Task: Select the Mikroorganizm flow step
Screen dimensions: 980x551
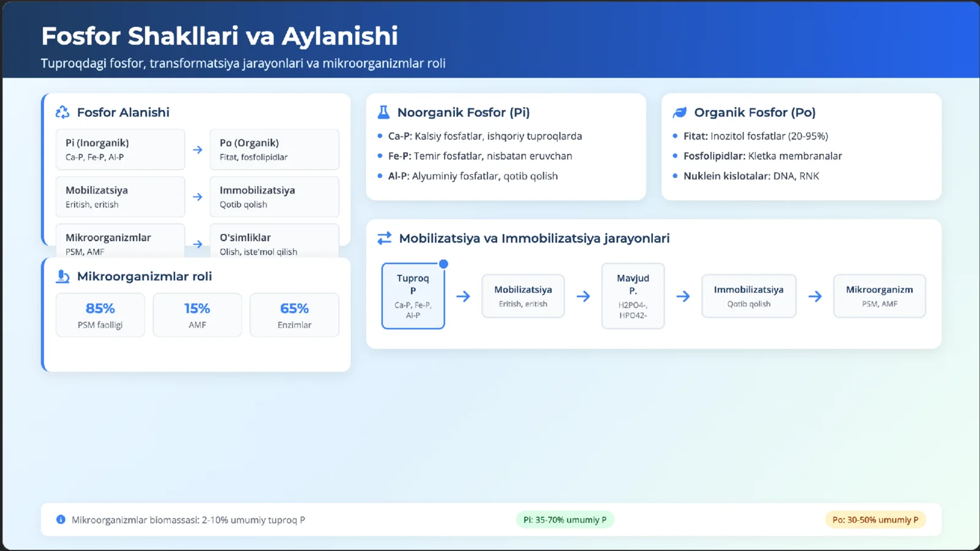Action: click(880, 296)
